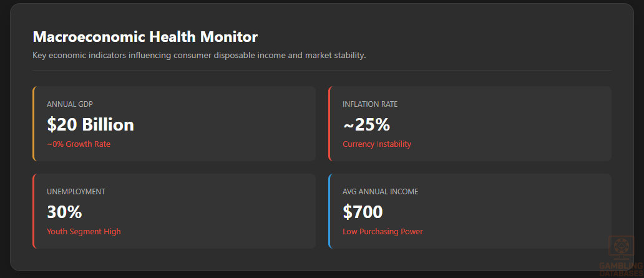Click the red accent bar on Unemployment card
The width and height of the screenshot is (644, 278).
click(33, 211)
